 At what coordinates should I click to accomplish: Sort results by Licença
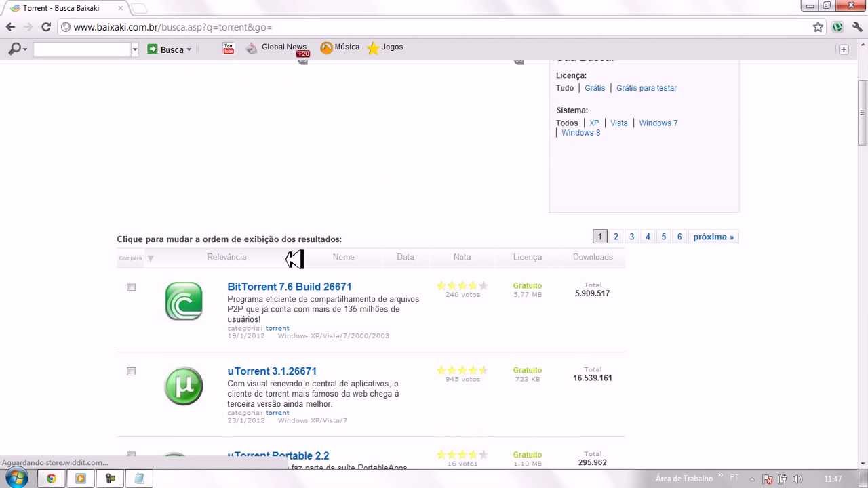pos(528,257)
